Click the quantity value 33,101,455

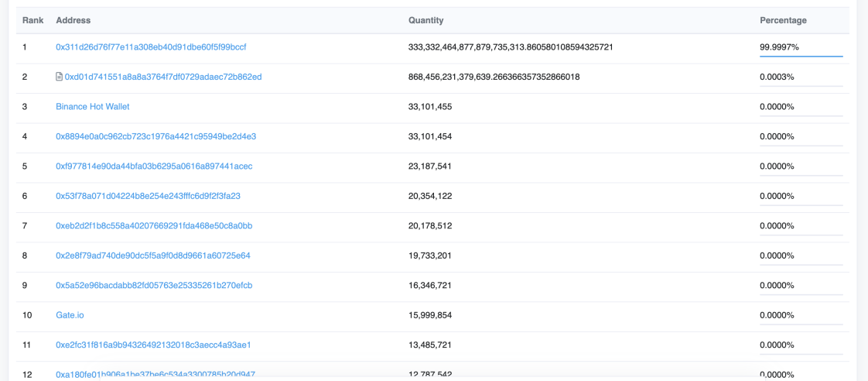coord(430,106)
